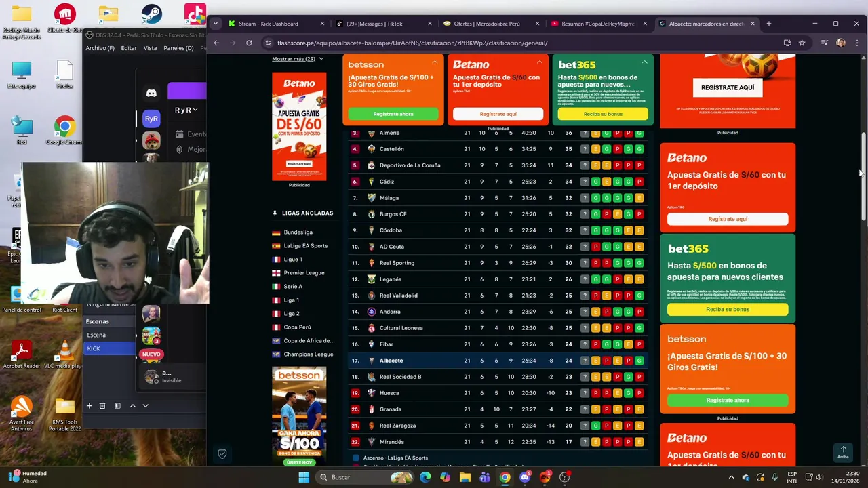Click the ESP INTL language indicator
868x488 pixels.
[792, 477]
